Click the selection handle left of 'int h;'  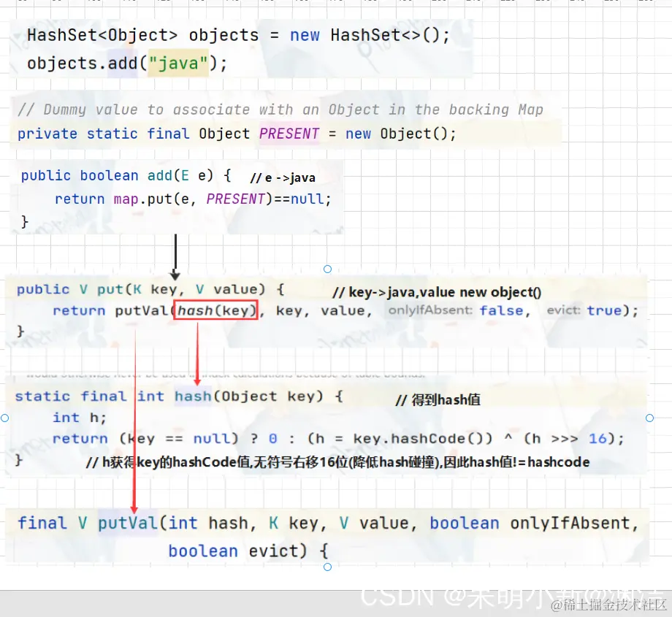coord(5,418)
